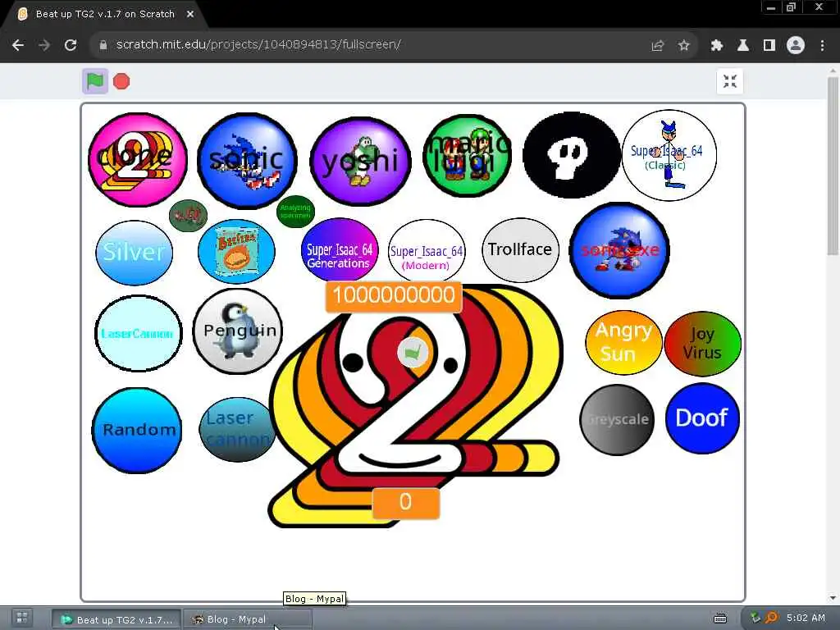The height and width of the screenshot is (630, 840).
Task: Open the taskbar start menu button
Action: pyautogui.click(x=22, y=619)
